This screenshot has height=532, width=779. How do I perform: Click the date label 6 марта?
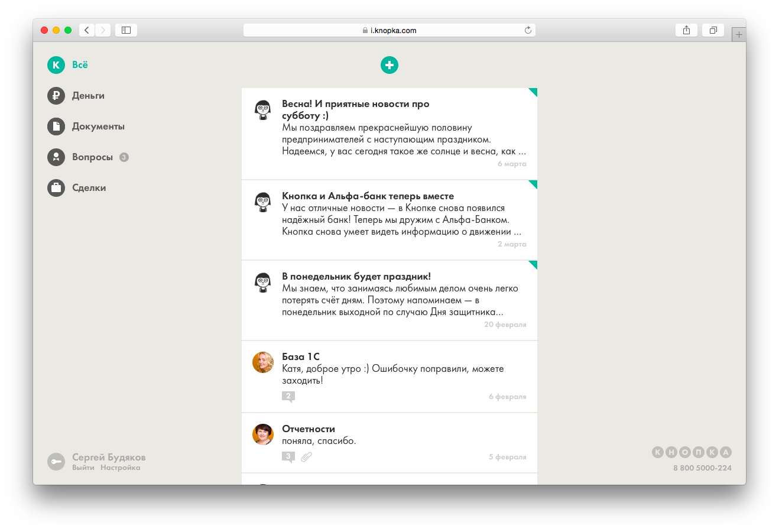point(512,164)
